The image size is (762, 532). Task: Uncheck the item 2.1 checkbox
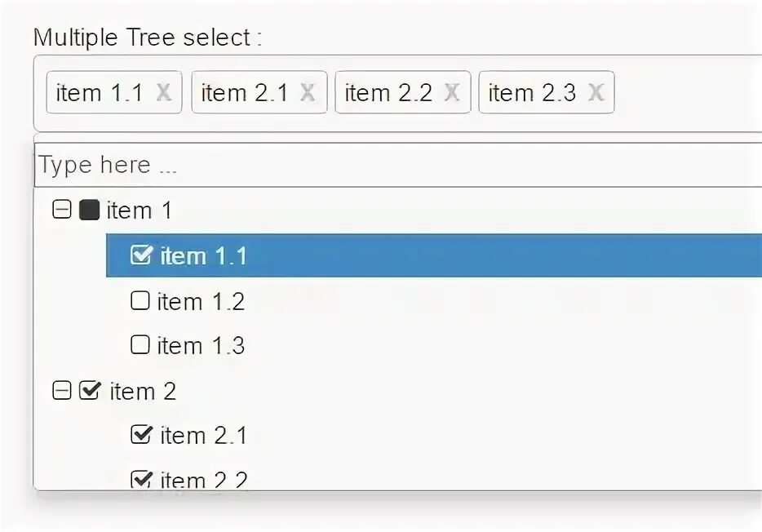click(141, 435)
